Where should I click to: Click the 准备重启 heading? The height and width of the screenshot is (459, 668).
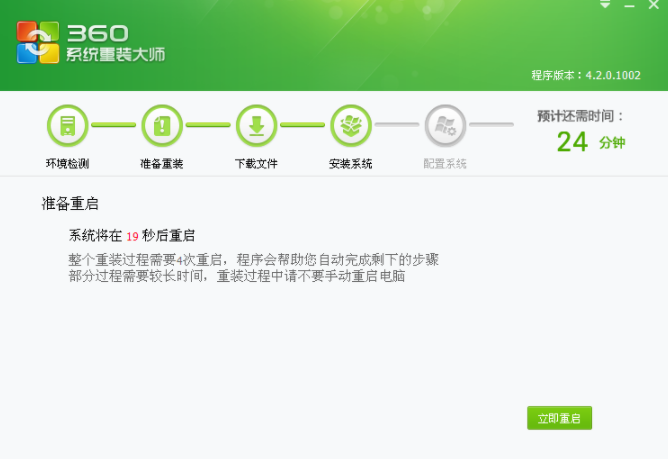tap(70, 204)
